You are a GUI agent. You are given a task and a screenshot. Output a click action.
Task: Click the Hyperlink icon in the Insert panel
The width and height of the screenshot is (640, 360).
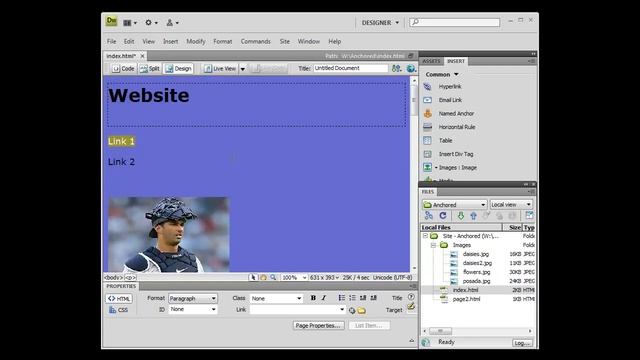pos(427,87)
